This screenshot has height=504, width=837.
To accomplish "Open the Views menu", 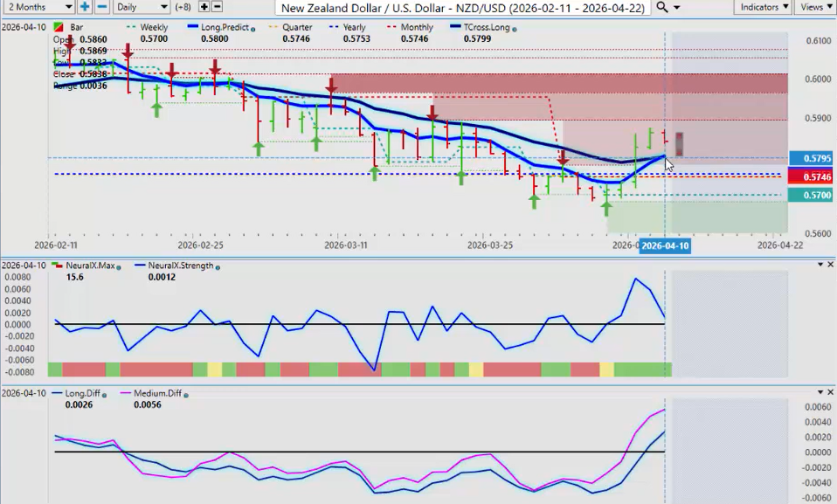I will [x=815, y=7].
